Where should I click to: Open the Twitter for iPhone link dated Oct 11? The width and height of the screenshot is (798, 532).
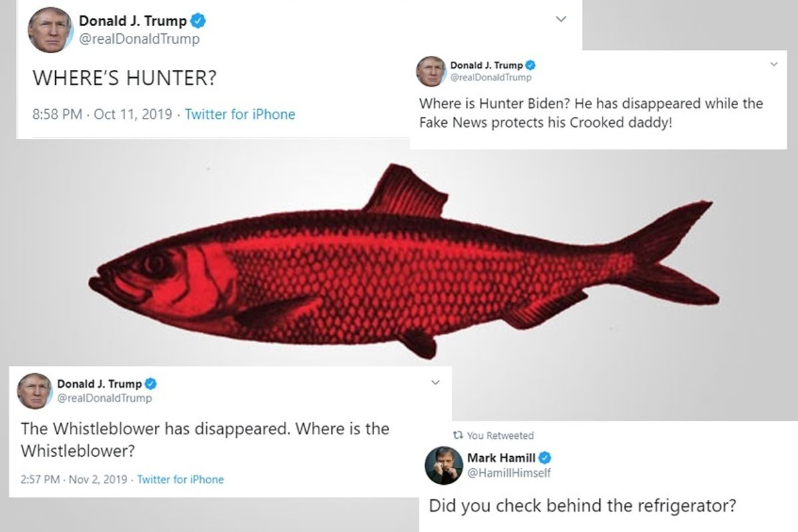tap(240, 114)
